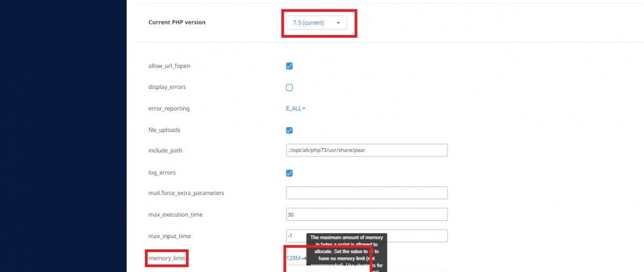Click the file_uploads label text
The width and height of the screenshot is (644, 272).
pyautogui.click(x=164, y=130)
